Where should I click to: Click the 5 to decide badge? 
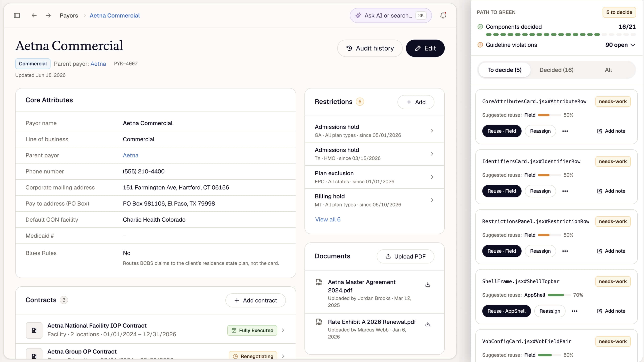619,12
